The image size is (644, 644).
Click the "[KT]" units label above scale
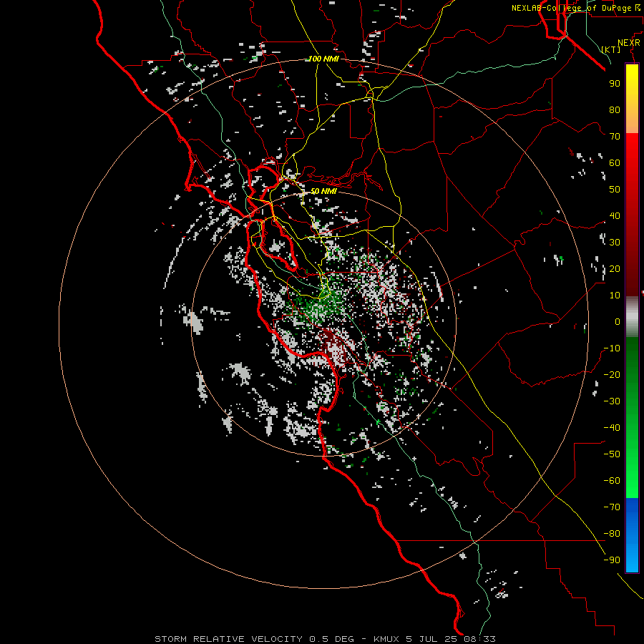[x=611, y=49]
